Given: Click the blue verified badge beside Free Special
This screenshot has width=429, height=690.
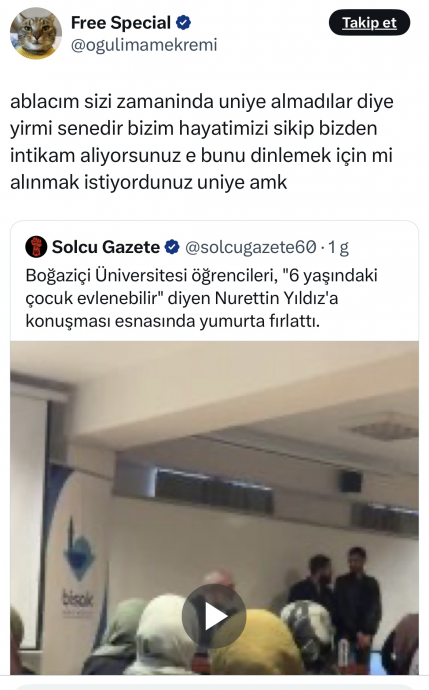Looking at the screenshot, I should [x=183, y=22].
